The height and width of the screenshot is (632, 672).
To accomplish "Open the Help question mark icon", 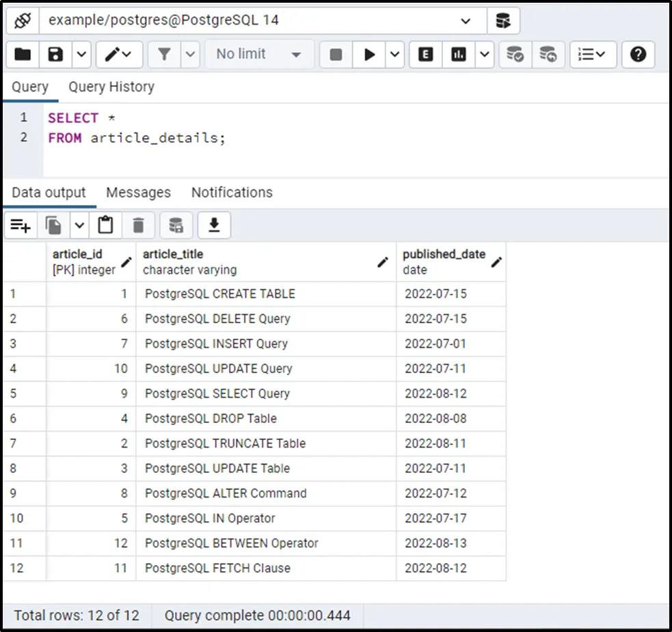I will pyautogui.click(x=638, y=55).
